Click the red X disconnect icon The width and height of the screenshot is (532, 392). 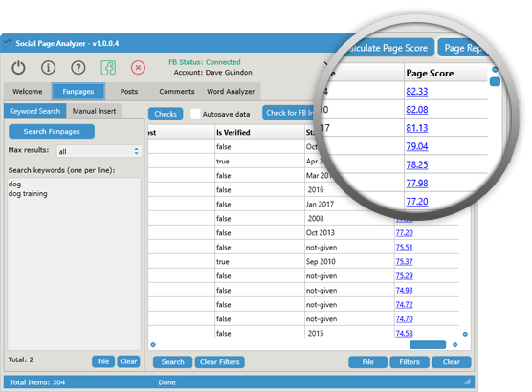click(138, 68)
